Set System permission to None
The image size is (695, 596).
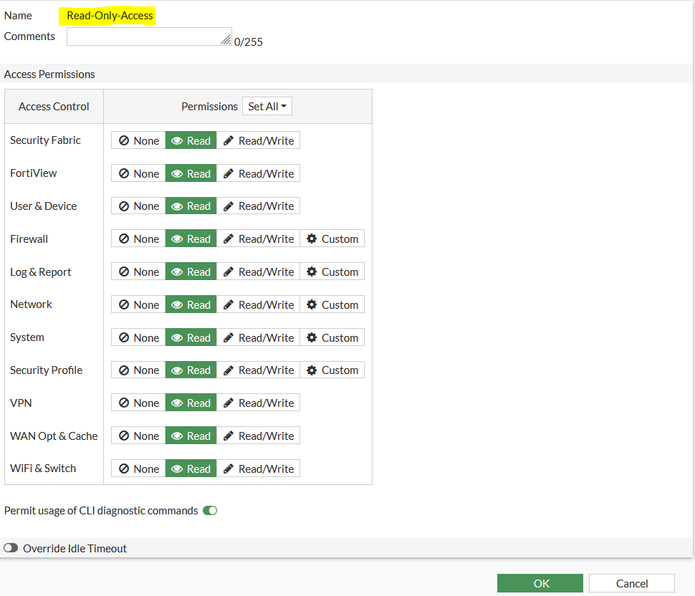click(138, 337)
